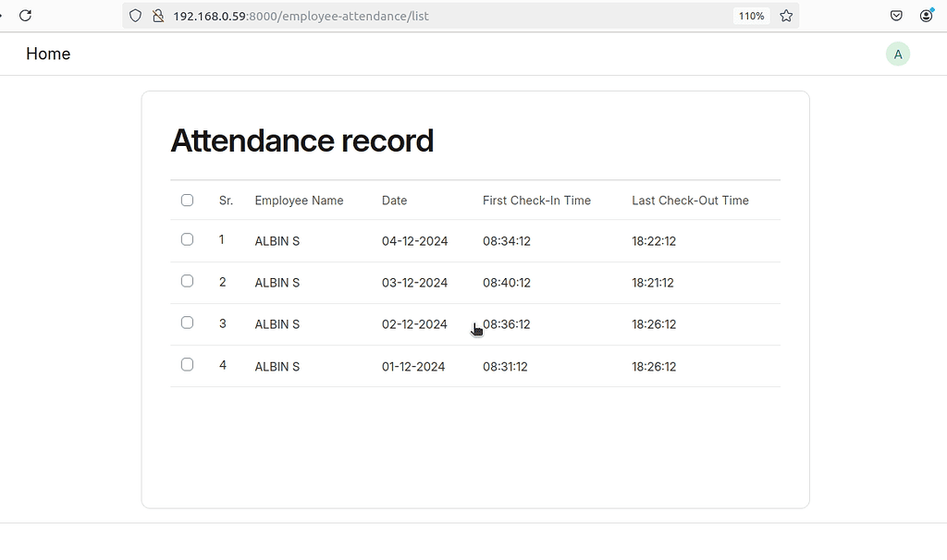947x560 pixels.
Task: Toggle the select-all checkbox in table header
Action: (x=187, y=200)
